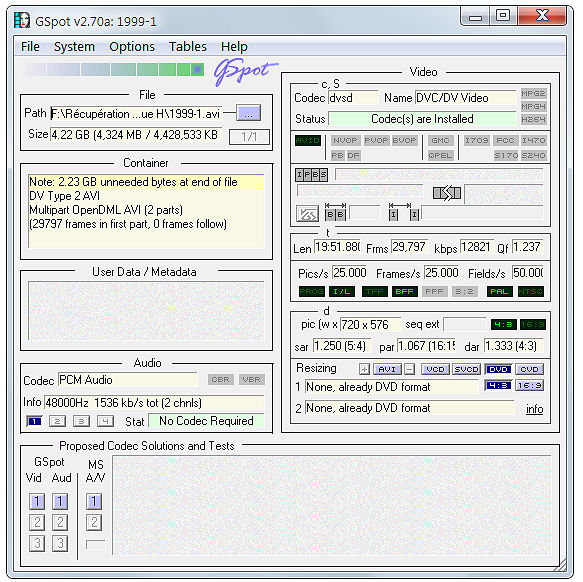Click the video Codec dvsd field
Screen dimensions: 583x582
pyautogui.click(x=353, y=98)
